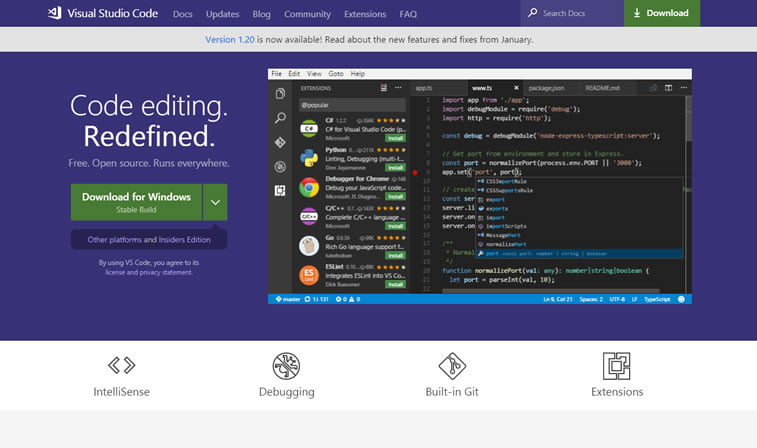Click the ESLint extension logo
The height and width of the screenshot is (448, 757).
309,275
